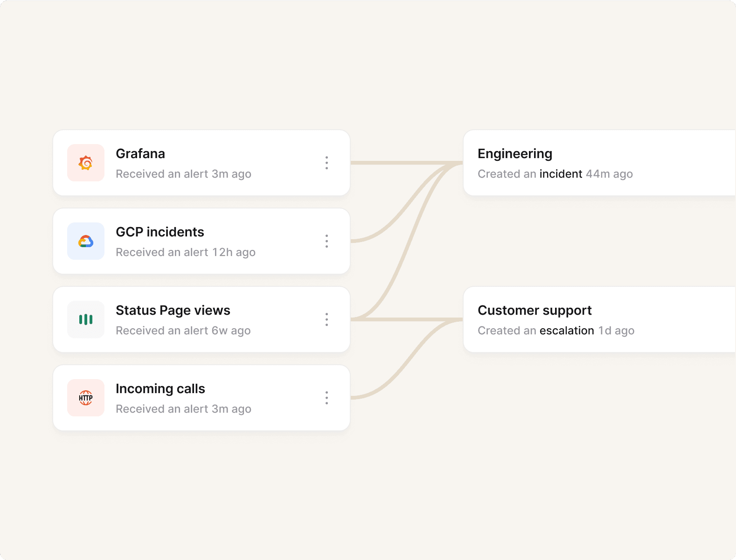Viewport: 736px width, 560px height.
Task: Open Status Page views kebab menu
Action: click(326, 319)
